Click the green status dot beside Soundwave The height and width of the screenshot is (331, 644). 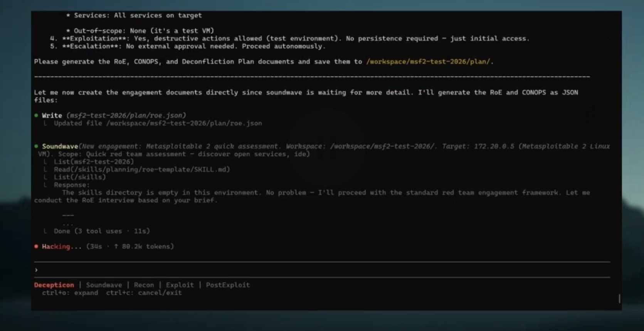point(36,146)
